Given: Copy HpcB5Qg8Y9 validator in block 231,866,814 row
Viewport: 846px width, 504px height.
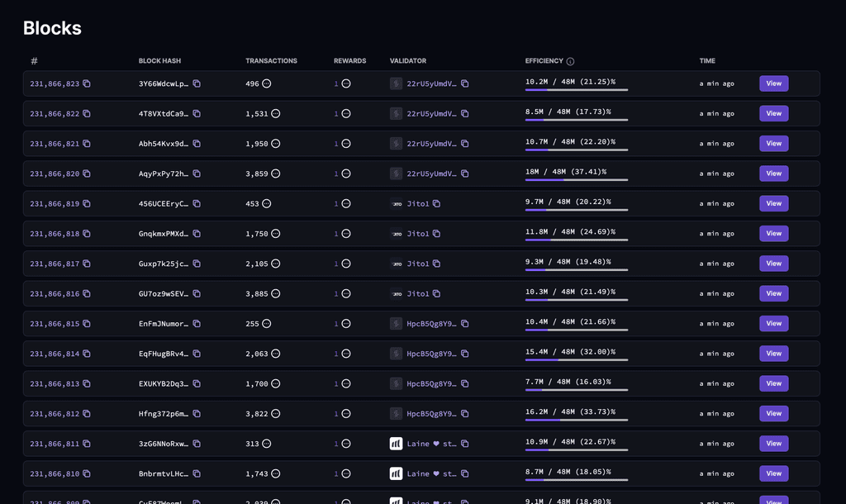Looking at the screenshot, I should tap(464, 354).
